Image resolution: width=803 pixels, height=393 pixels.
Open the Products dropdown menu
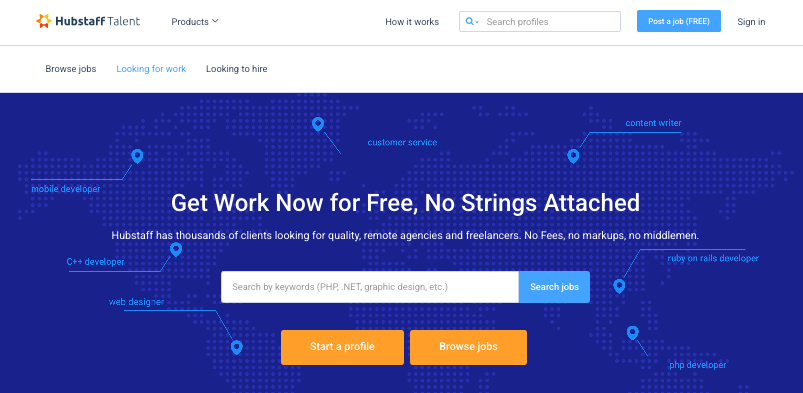195,22
